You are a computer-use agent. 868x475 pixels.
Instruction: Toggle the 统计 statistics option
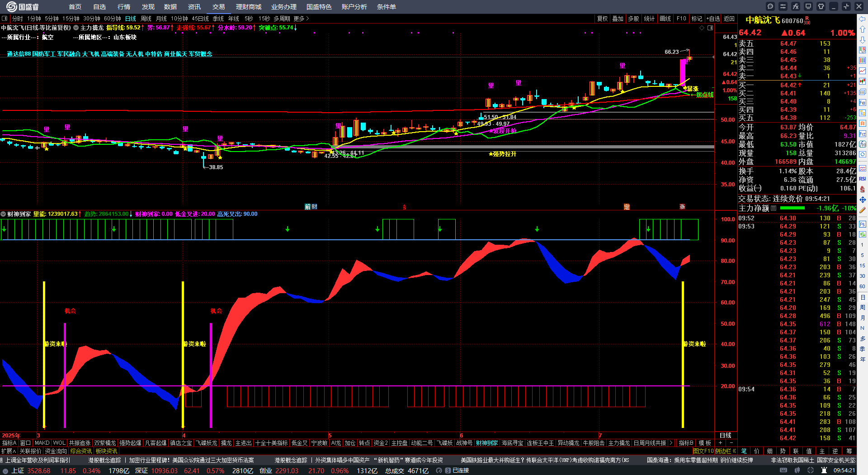click(649, 19)
